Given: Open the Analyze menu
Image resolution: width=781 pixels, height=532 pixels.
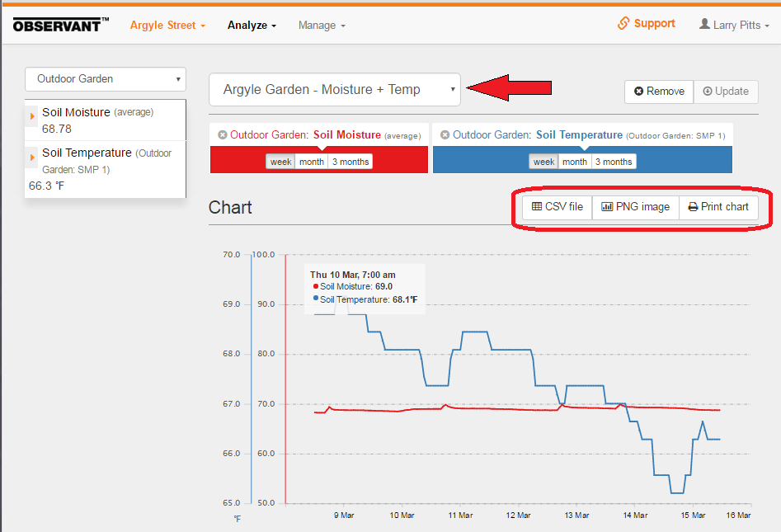Looking at the screenshot, I should point(252,26).
